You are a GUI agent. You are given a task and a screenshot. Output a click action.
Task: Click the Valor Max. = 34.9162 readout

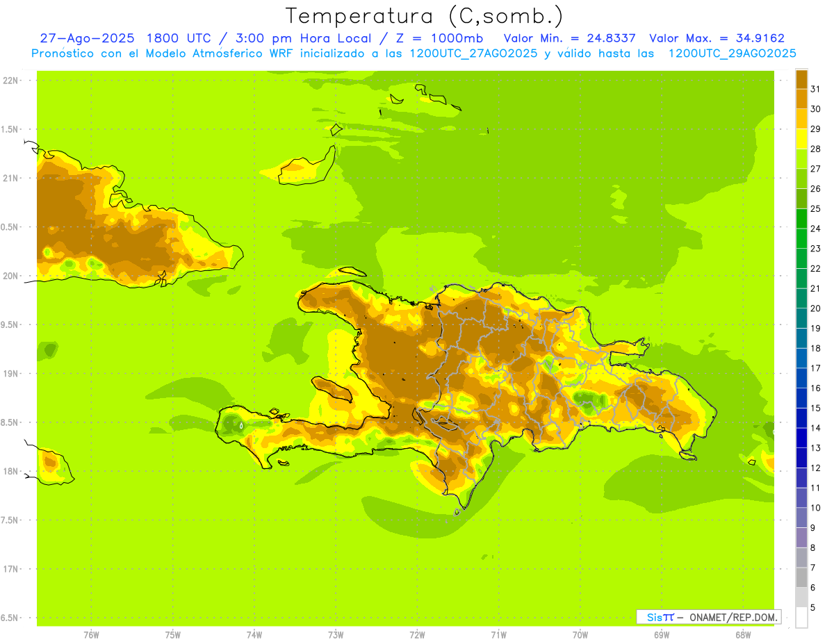pos(717,38)
